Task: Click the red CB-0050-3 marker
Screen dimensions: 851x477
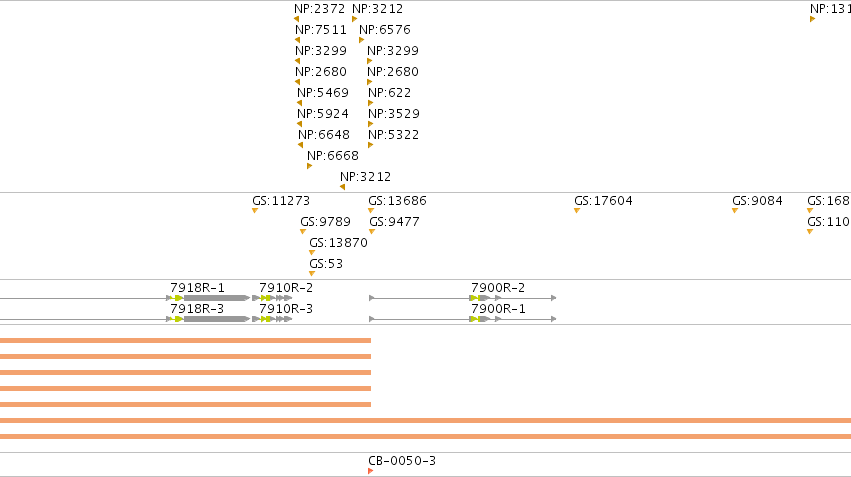Action: [x=371, y=471]
